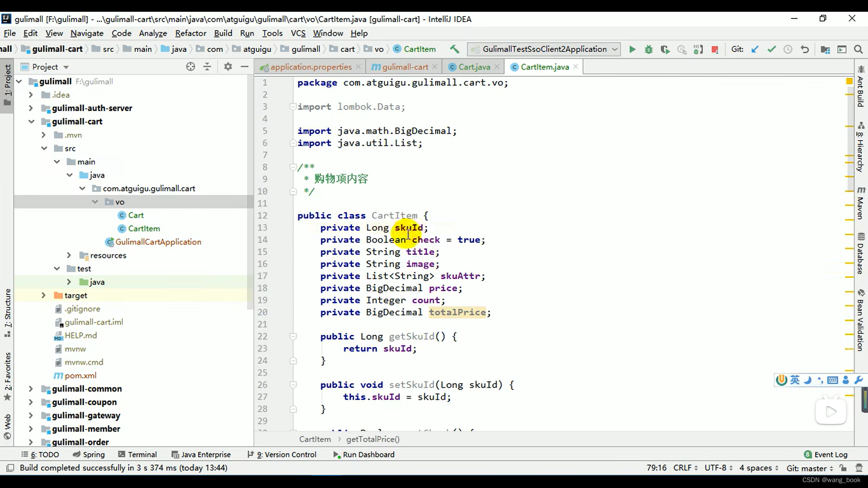Open line separator CRLF selector
This screenshot has width=868, height=488.
point(685,468)
